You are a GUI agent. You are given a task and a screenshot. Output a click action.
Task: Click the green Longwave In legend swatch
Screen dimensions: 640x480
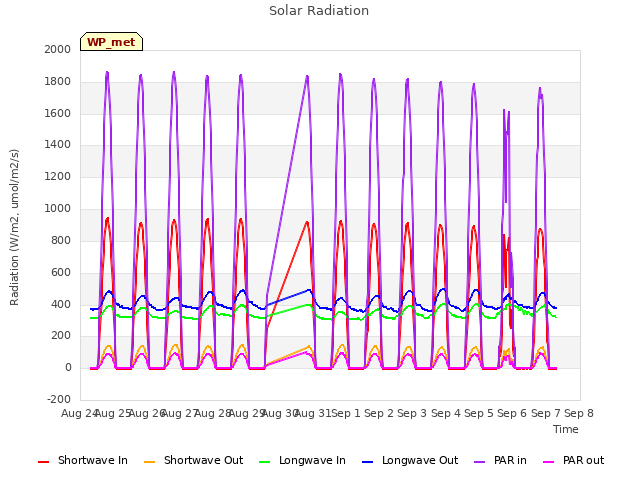tap(264, 462)
